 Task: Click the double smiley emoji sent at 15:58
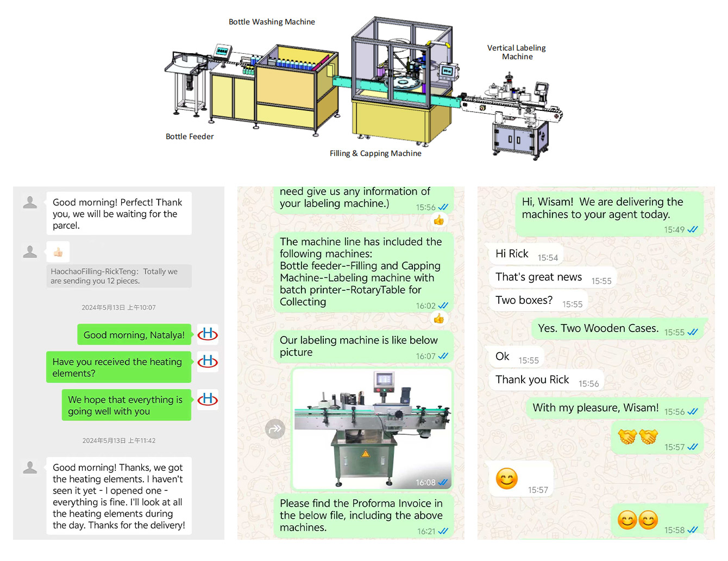coord(638,520)
